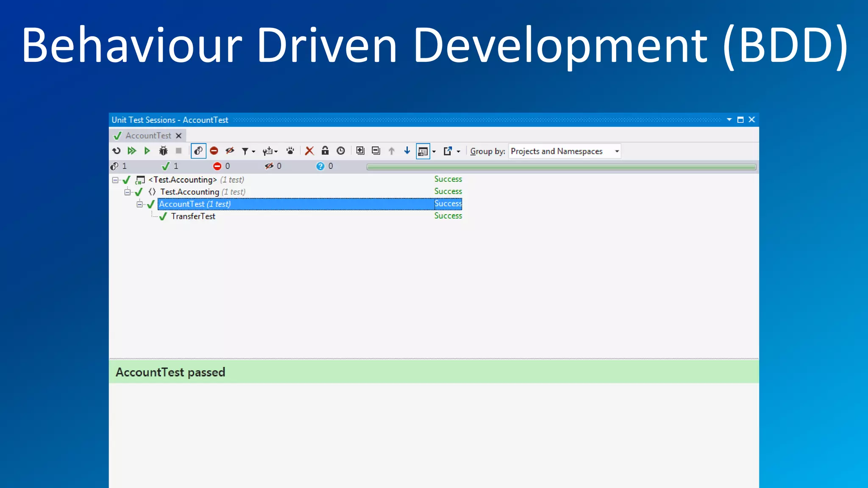Image resolution: width=868 pixels, height=488 pixels.
Task: Collapse the Test.Accounting namespace node
Action: click(x=127, y=192)
